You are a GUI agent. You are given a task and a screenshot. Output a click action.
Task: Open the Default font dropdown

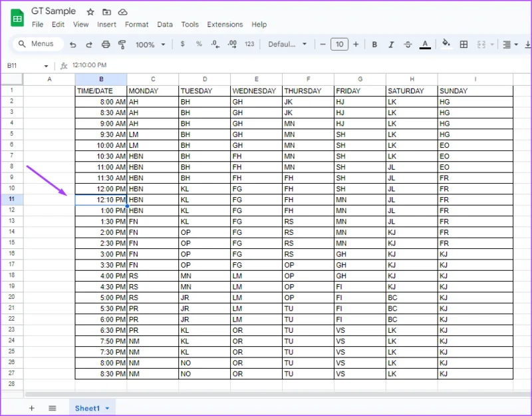point(287,44)
